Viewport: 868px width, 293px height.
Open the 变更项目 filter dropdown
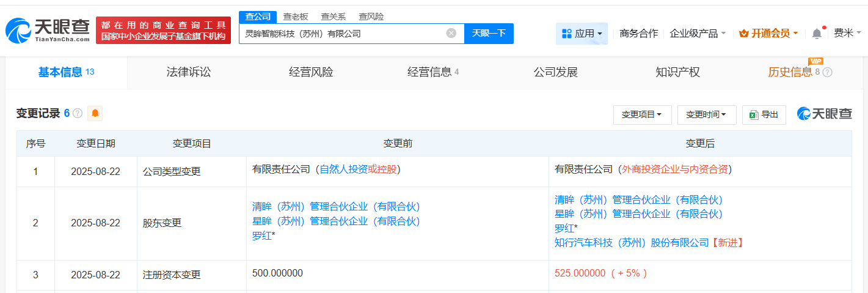pyautogui.click(x=642, y=114)
